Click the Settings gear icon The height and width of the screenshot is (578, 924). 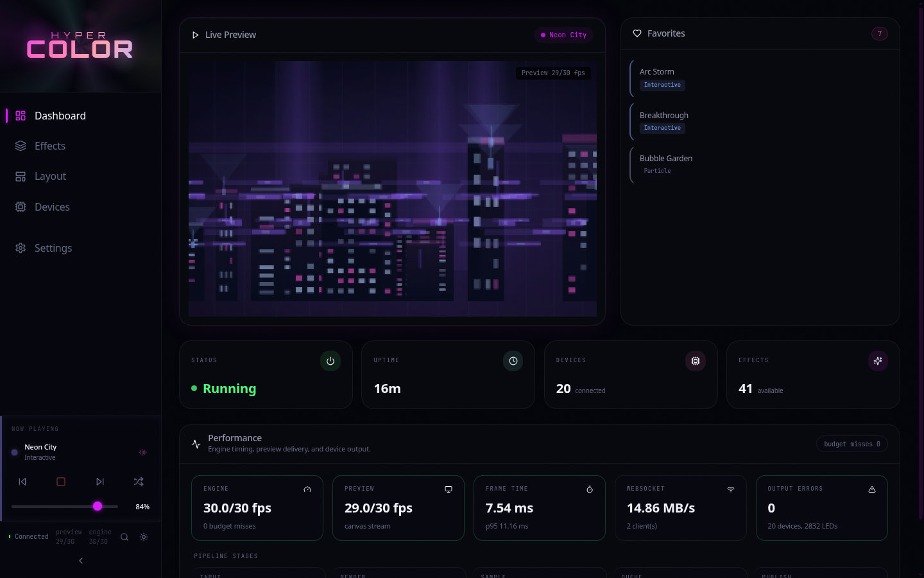click(x=21, y=248)
